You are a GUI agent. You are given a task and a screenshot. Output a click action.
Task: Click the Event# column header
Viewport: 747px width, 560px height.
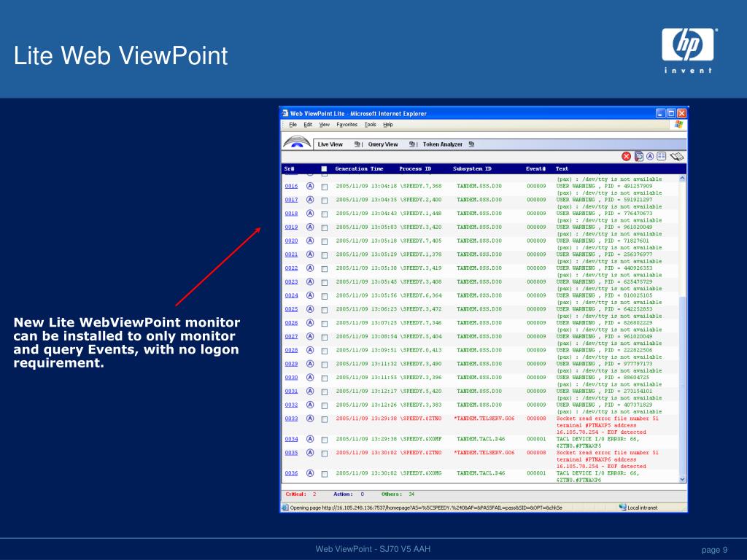tap(535, 169)
